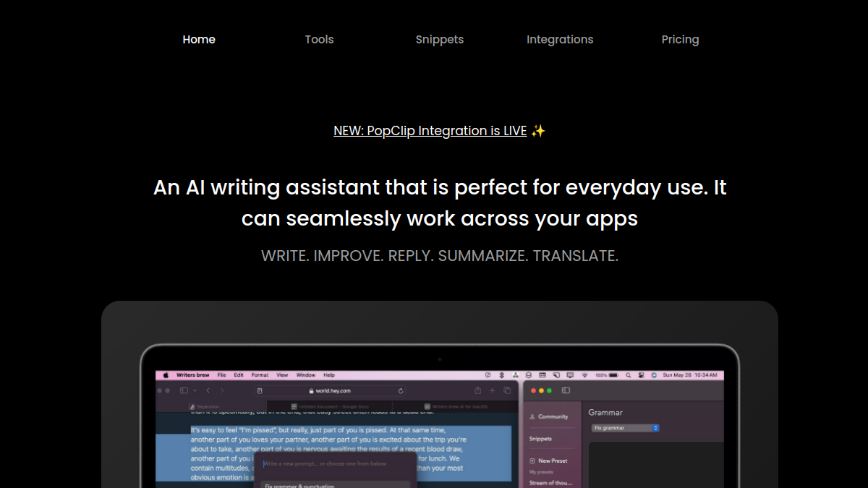Toggle sidebar icon in Writers brew window

[x=566, y=390]
